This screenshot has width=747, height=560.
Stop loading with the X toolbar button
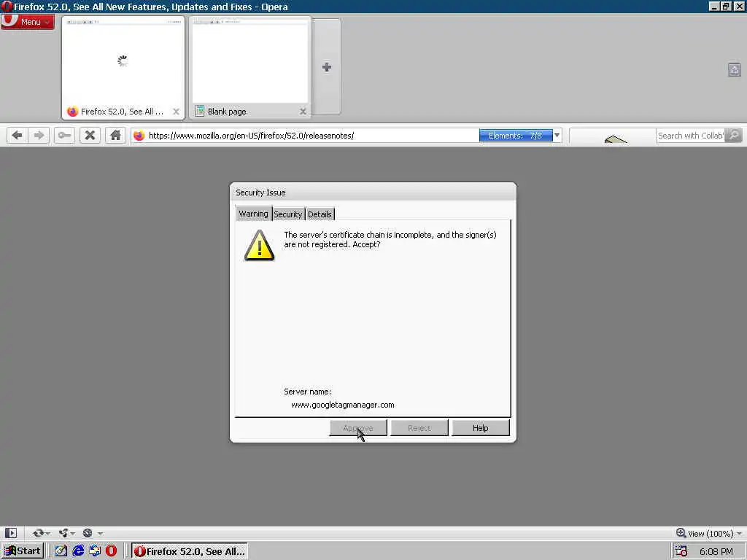90,136
